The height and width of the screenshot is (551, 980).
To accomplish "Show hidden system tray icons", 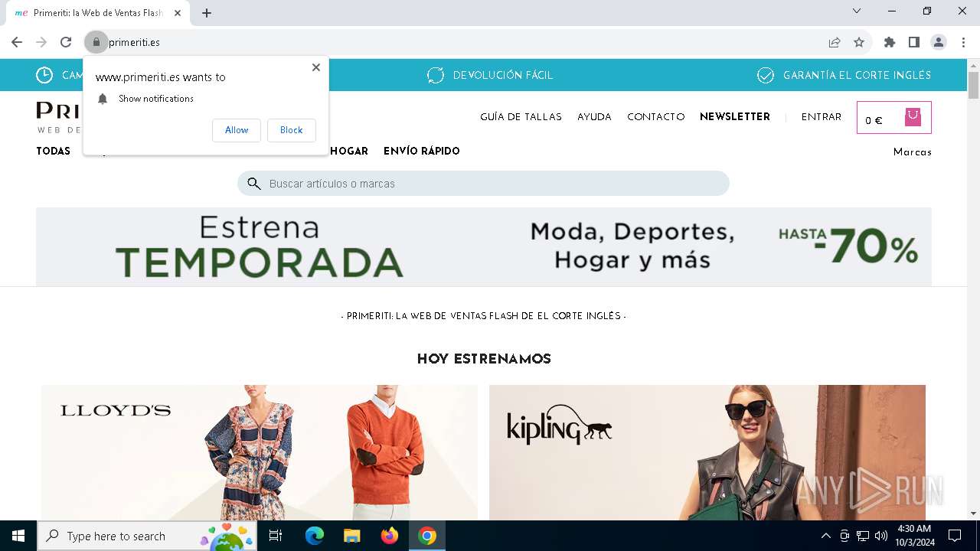I will [x=825, y=536].
